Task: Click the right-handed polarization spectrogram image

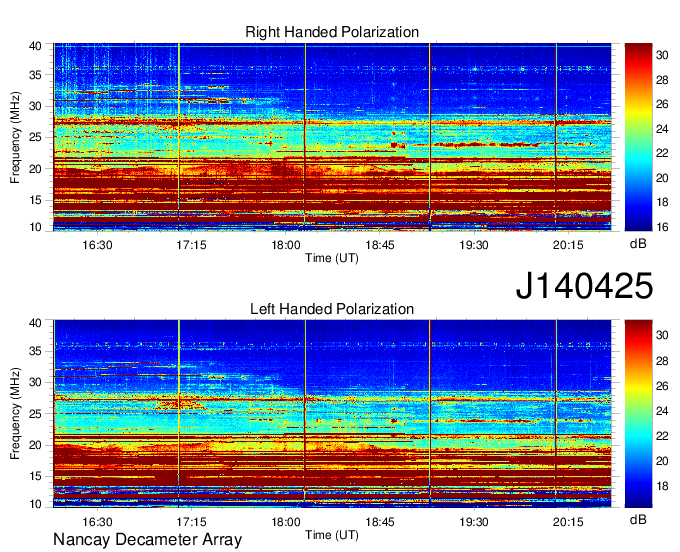Action: click(332, 137)
